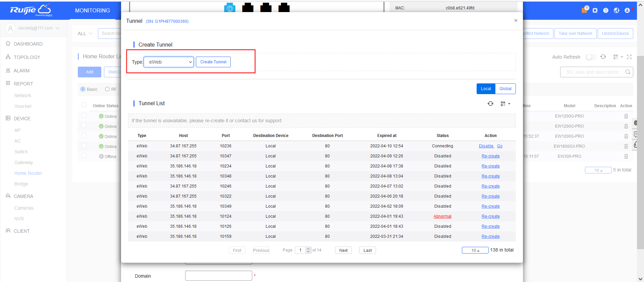Open the language globe icon
The image size is (644, 282).
(x=616, y=10)
